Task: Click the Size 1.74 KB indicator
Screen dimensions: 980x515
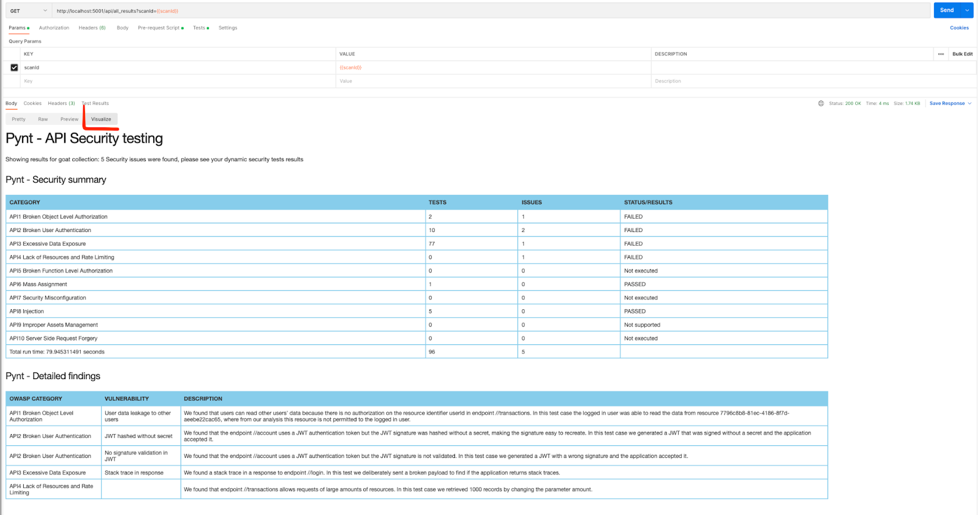Action: click(907, 103)
